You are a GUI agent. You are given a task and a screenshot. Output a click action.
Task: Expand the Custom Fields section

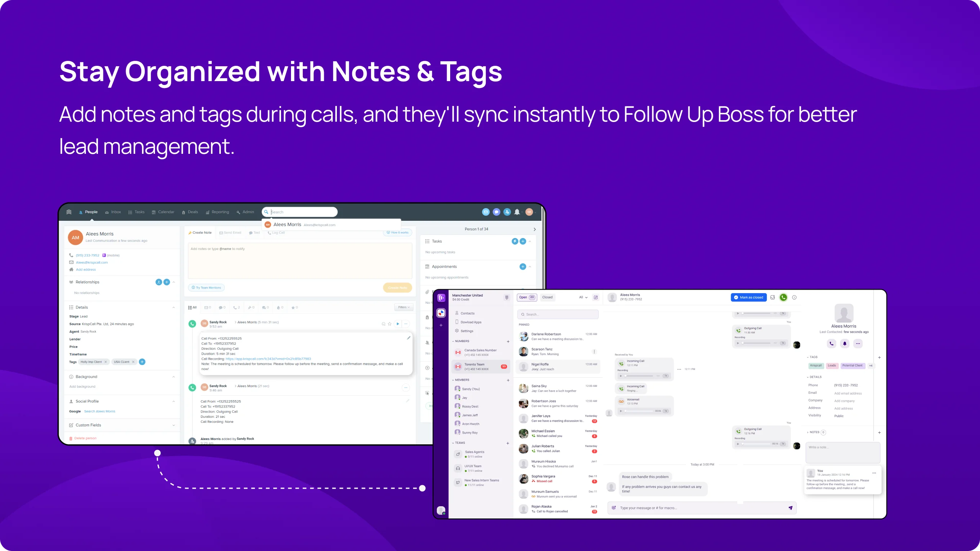(174, 425)
